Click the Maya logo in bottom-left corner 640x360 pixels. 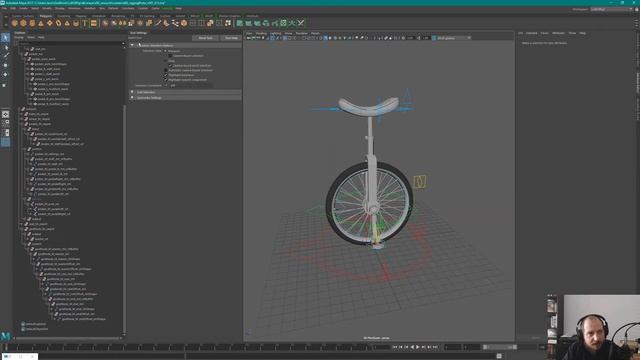point(5,336)
